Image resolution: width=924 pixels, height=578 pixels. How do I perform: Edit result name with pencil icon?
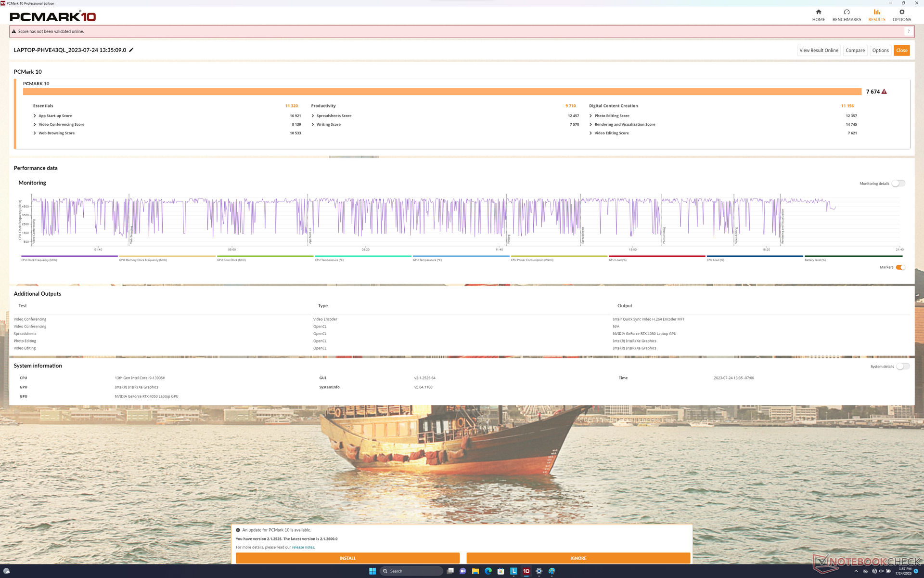131,50
